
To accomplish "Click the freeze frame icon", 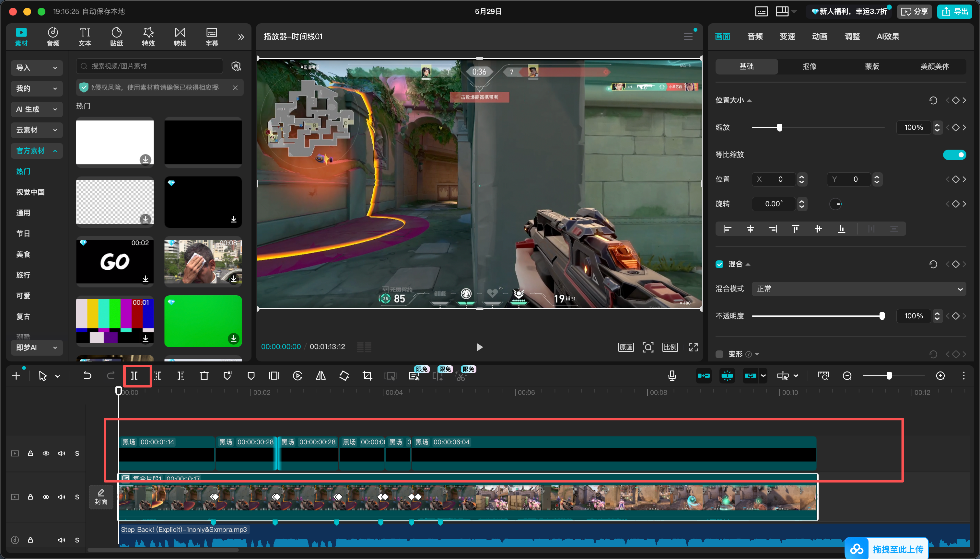I will [274, 376].
